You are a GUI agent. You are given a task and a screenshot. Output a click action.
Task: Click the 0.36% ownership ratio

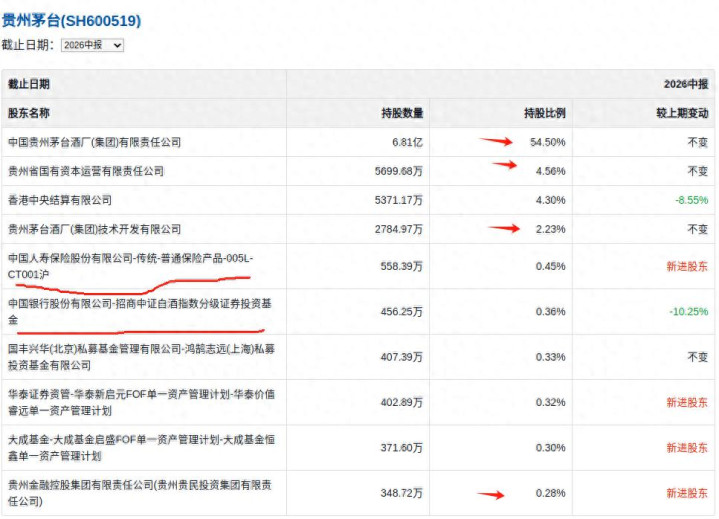550,311
